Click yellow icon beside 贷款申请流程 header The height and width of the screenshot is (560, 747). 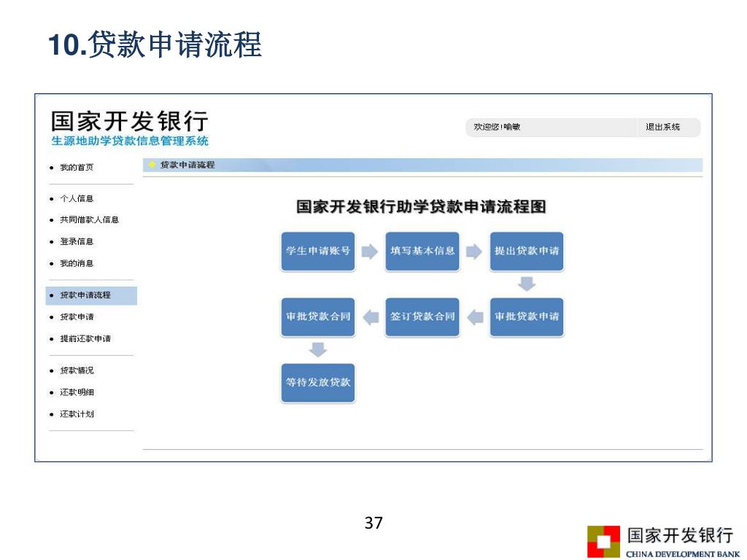tap(152, 165)
